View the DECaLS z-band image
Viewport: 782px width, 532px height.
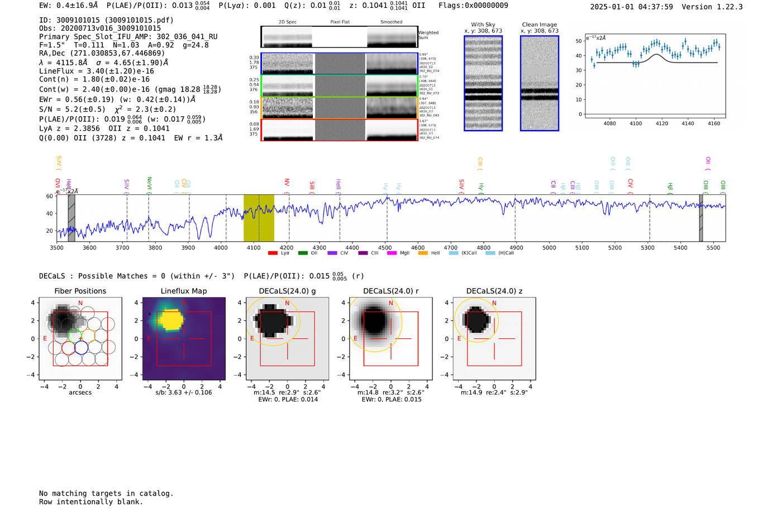click(x=494, y=338)
